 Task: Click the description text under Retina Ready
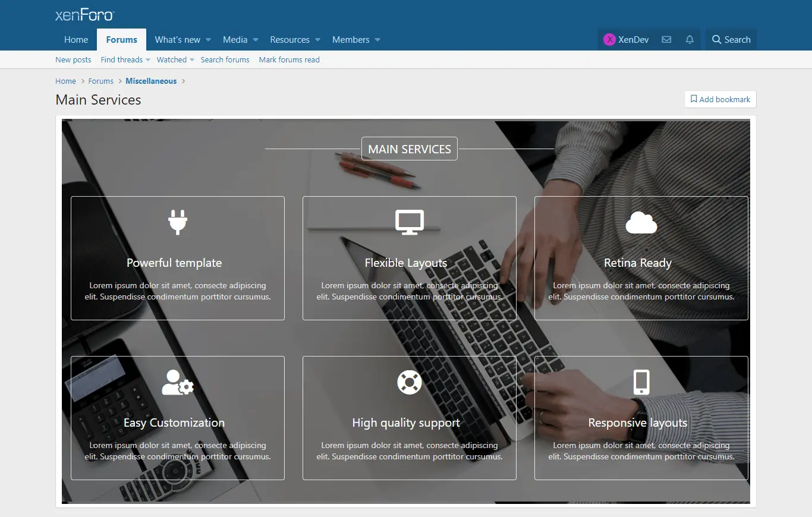pyautogui.click(x=641, y=291)
